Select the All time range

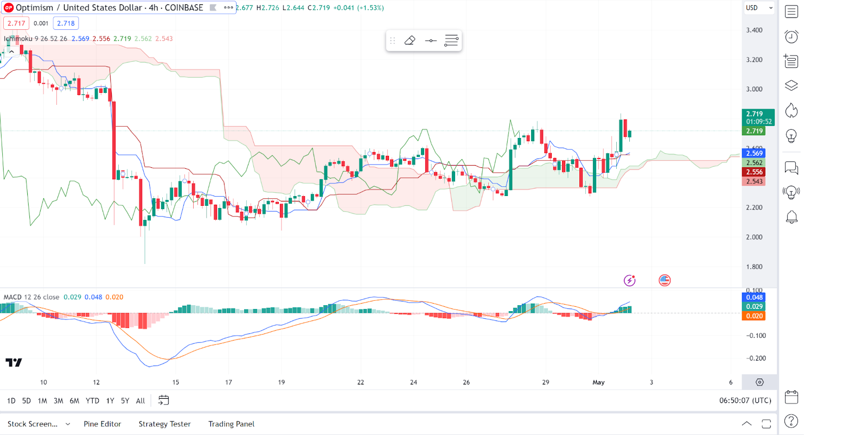click(141, 401)
